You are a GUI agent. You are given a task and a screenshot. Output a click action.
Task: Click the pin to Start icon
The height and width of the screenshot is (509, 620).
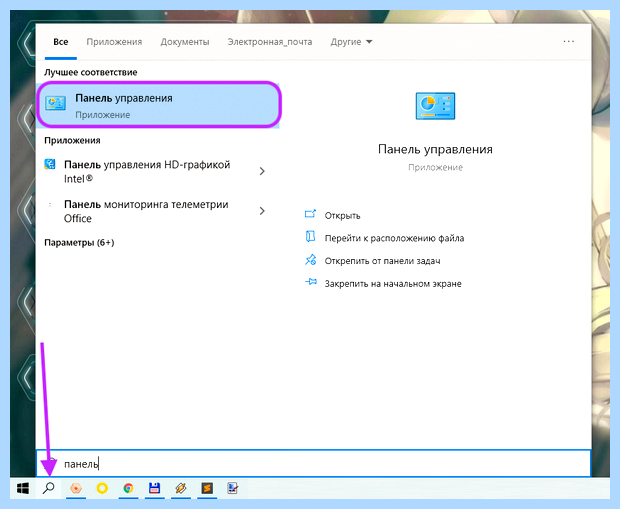tap(311, 282)
